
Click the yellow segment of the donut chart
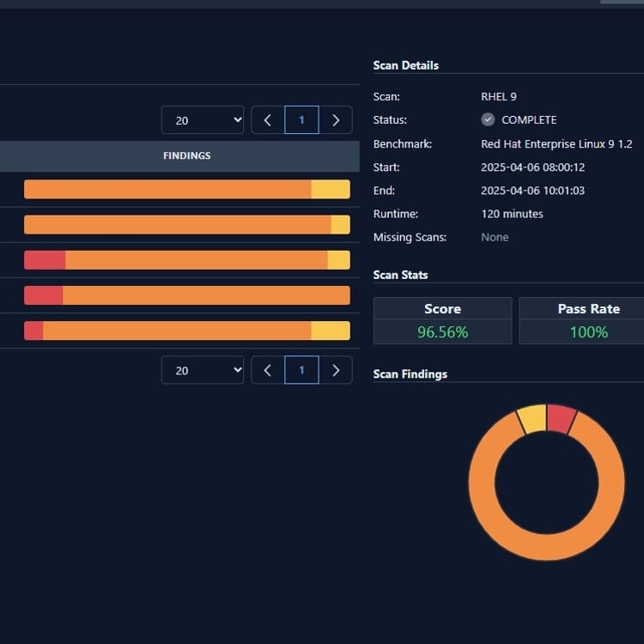[532, 419]
